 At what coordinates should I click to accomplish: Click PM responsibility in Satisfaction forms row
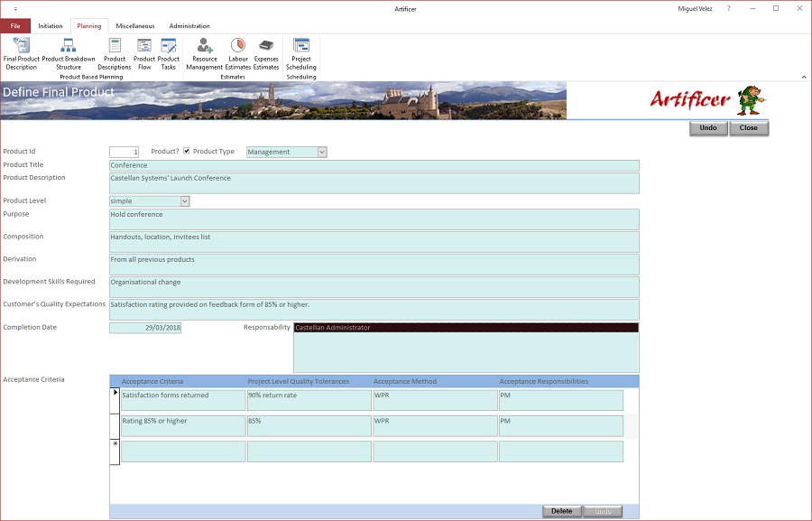point(561,400)
